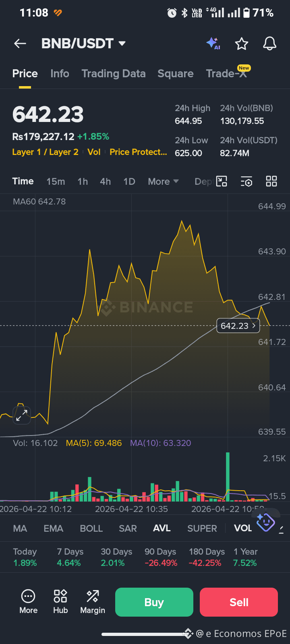Select the 1h interval
290x644 pixels.
click(83, 182)
